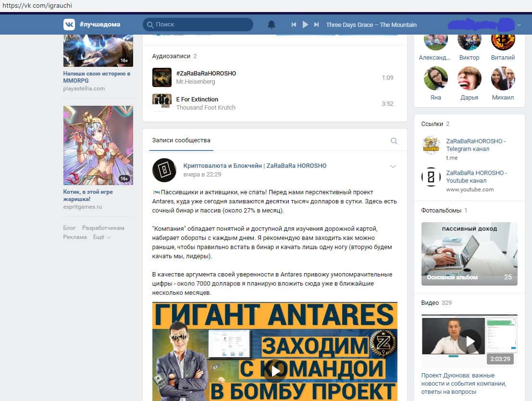This screenshot has width=532, height=401.
Task: Focus the Поиск search field
Action: tap(198, 25)
